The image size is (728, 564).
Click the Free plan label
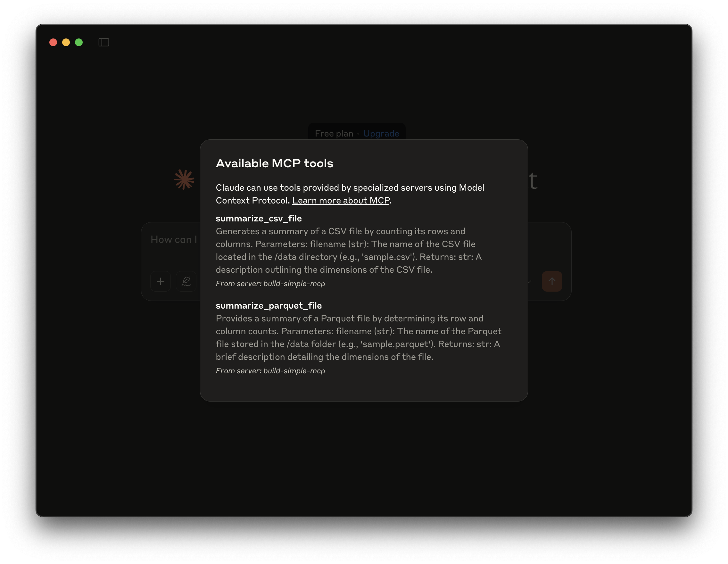pos(334,134)
